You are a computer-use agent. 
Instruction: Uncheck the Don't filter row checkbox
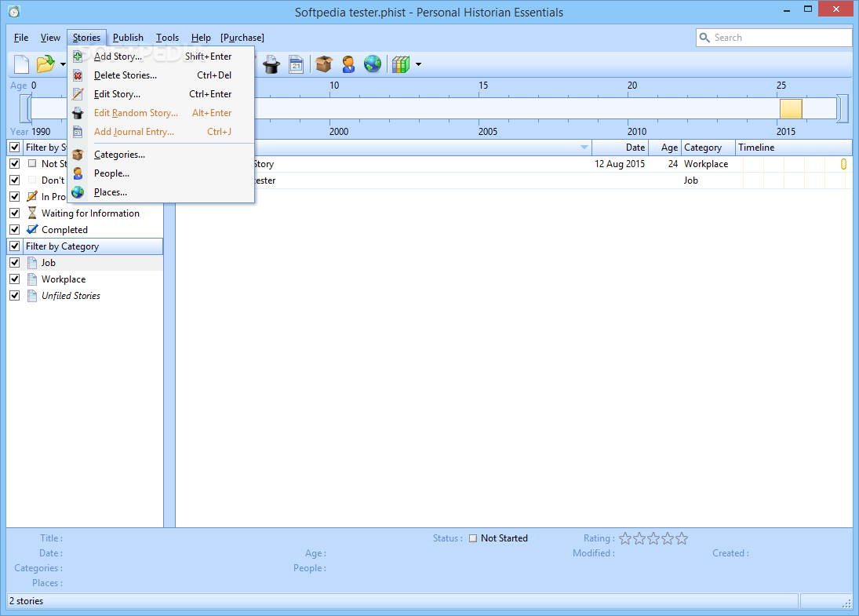tap(15, 180)
